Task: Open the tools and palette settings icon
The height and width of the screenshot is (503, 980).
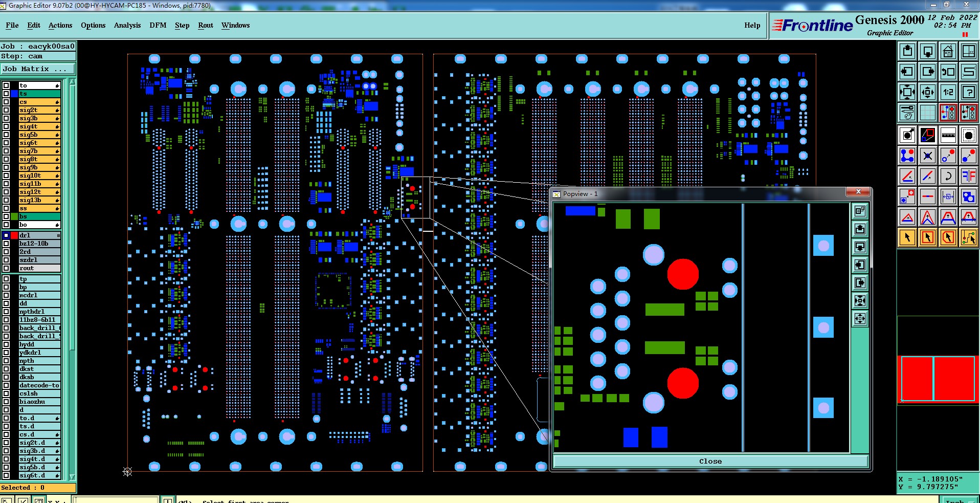Action: pyautogui.click(x=907, y=113)
